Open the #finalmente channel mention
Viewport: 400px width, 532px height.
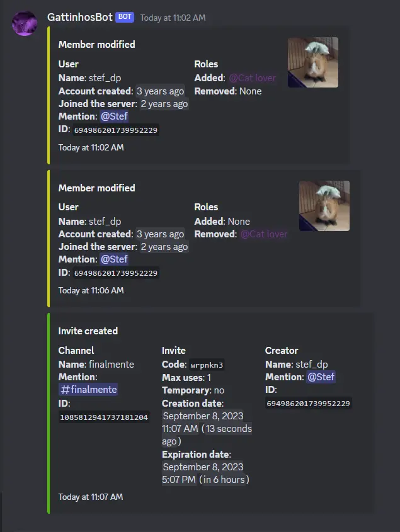88,390
